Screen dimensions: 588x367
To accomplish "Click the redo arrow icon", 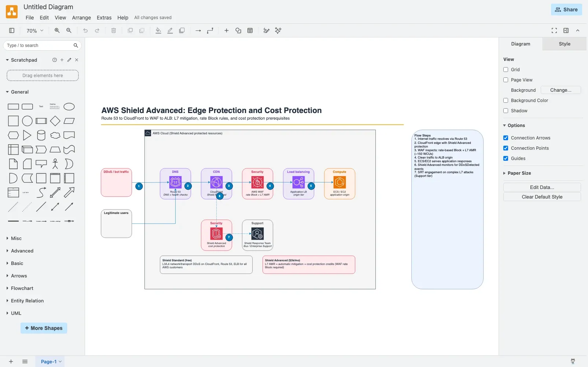I will [x=97, y=31].
